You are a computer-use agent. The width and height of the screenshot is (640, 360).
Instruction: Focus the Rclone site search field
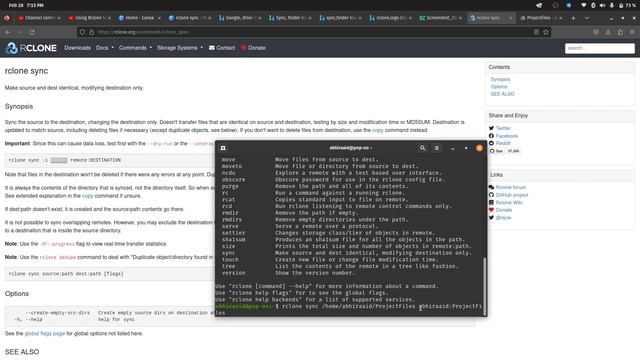coord(600,48)
